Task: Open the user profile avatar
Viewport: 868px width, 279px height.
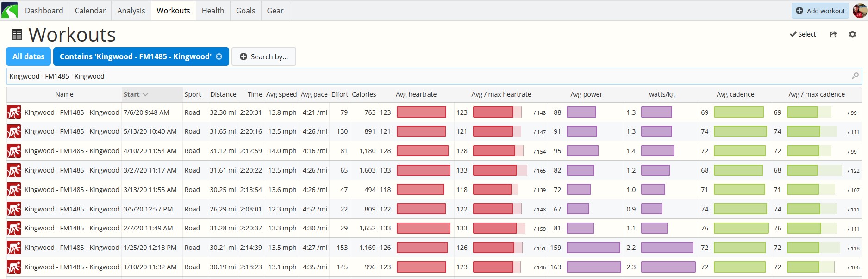Action: tap(860, 10)
